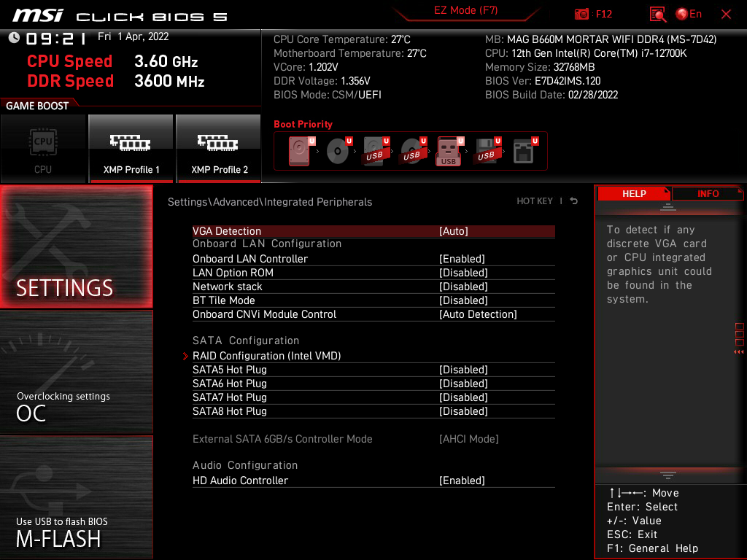Toggle the CPU Game Boost button
The image size is (747, 560).
[x=43, y=149]
